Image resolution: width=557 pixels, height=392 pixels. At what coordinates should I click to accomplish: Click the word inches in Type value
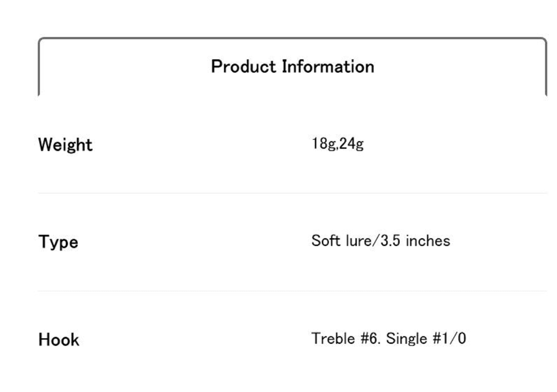pos(428,241)
